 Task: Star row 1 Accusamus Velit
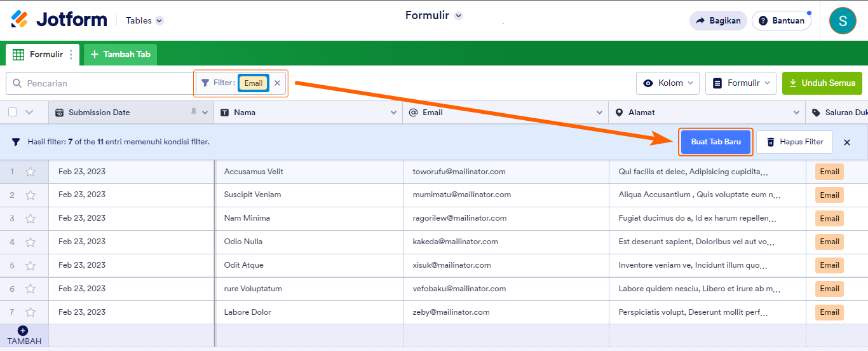point(30,172)
